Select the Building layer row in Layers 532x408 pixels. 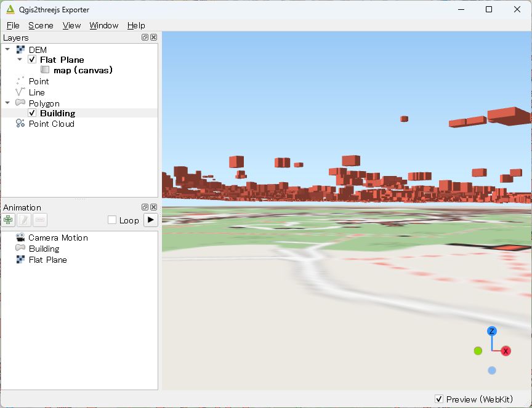(x=79, y=113)
